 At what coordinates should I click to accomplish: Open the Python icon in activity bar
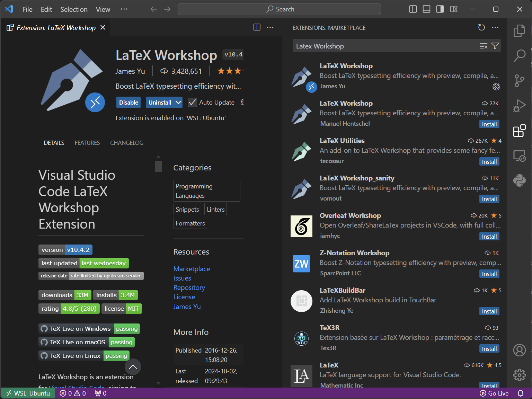click(519, 180)
